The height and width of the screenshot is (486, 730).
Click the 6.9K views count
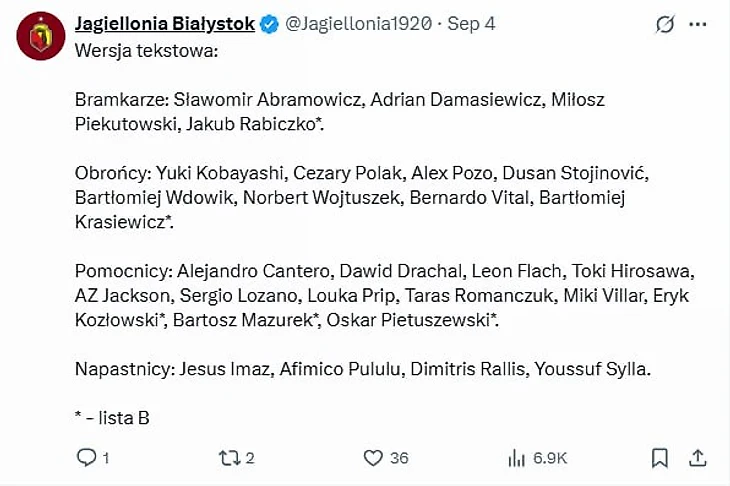550,458
